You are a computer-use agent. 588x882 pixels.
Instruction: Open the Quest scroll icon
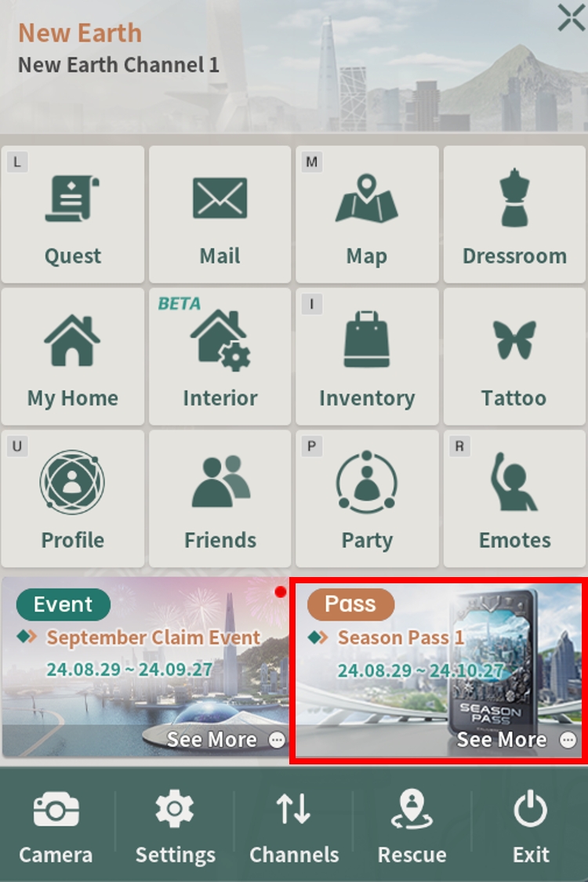[73, 198]
